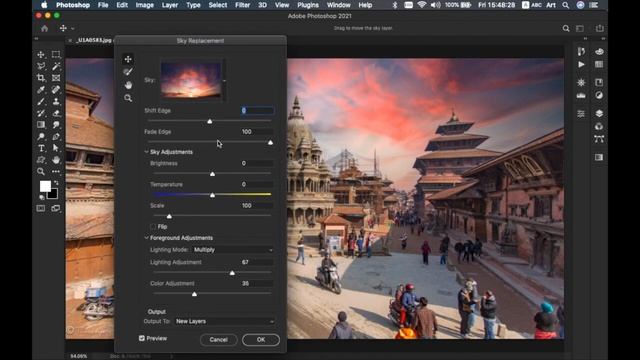Choose the Sky Brush tool in the dialog
640x360 pixels.
coord(128,72)
